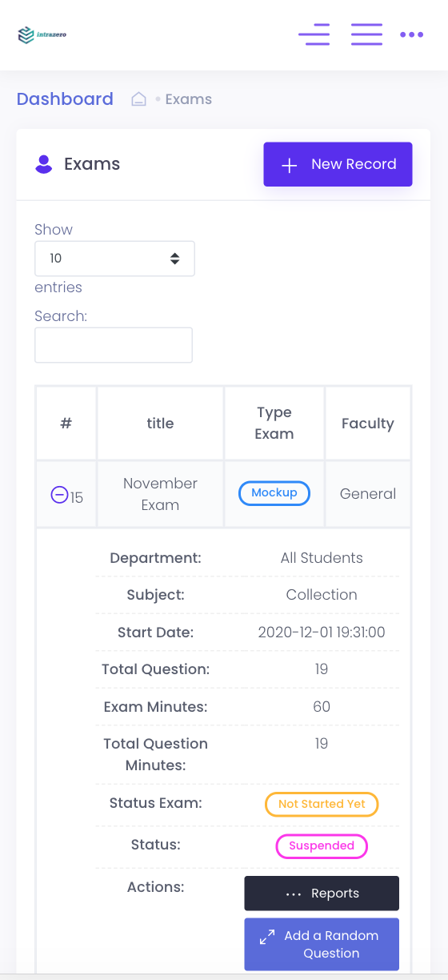Click the Mockup type badge
The image size is (448, 980).
[x=274, y=493]
